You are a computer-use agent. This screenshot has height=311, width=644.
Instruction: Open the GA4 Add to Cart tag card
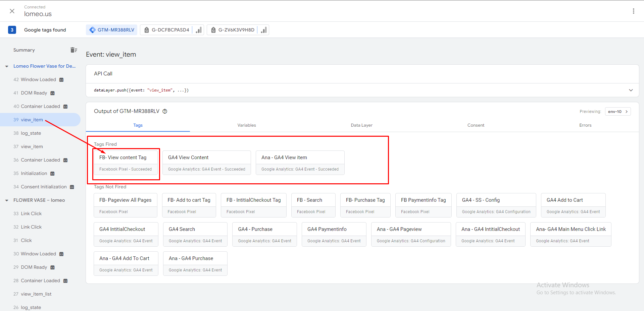[x=573, y=205]
